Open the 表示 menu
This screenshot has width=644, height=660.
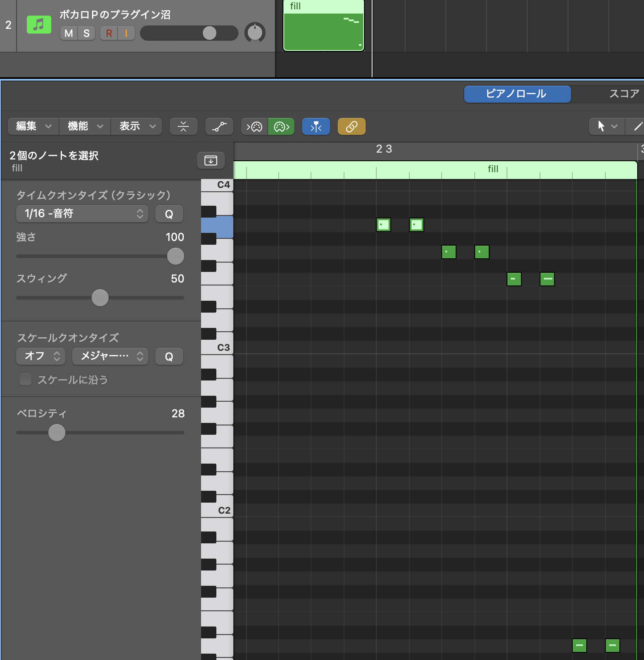click(x=137, y=126)
